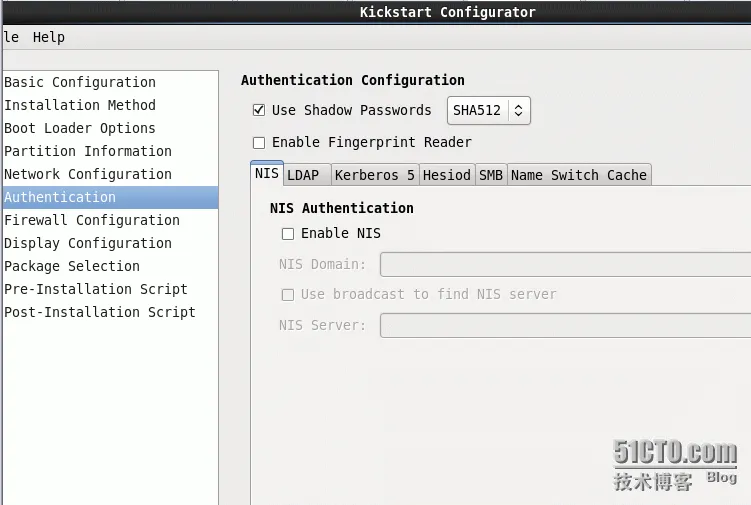Open the SHA512 hash algorithm dropdown
The height and width of the screenshot is (505, 751).
pos(488,110)
